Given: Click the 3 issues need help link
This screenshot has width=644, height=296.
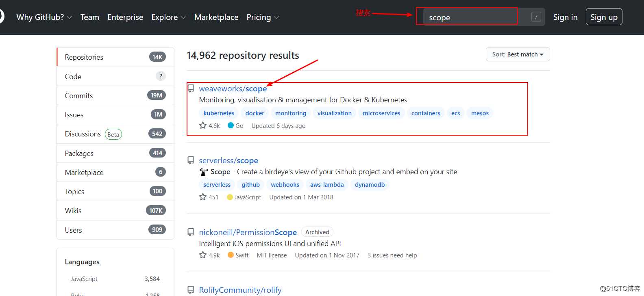Looking at the screenshot, I should tap(392, 255).
